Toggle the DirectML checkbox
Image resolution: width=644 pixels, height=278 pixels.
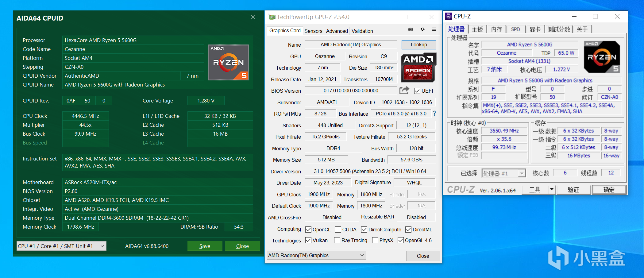[x=408, y=230]
